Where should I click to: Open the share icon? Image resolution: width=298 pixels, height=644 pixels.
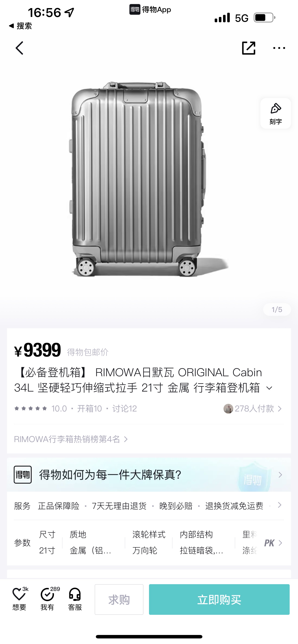(x=249, y=48)
